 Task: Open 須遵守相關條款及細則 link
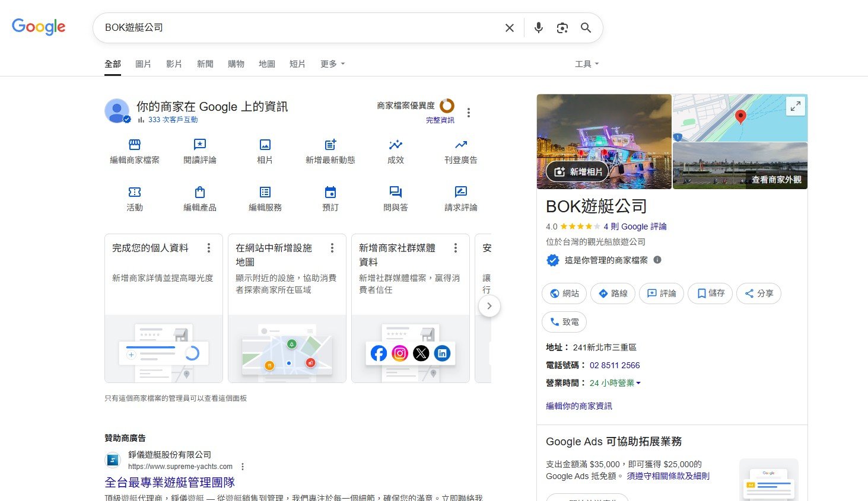(x=668, y=476)
